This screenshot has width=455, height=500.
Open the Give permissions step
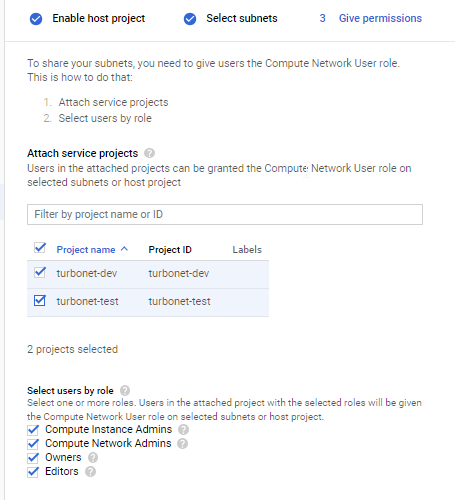[380, 18]
